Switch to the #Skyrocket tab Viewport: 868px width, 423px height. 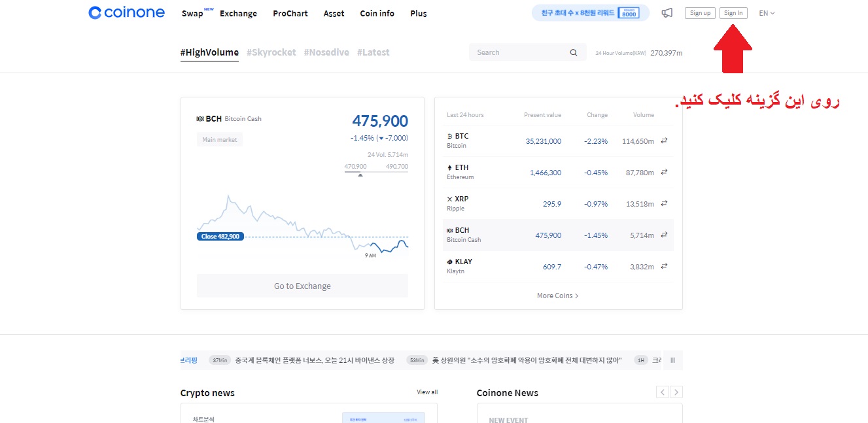271,52
